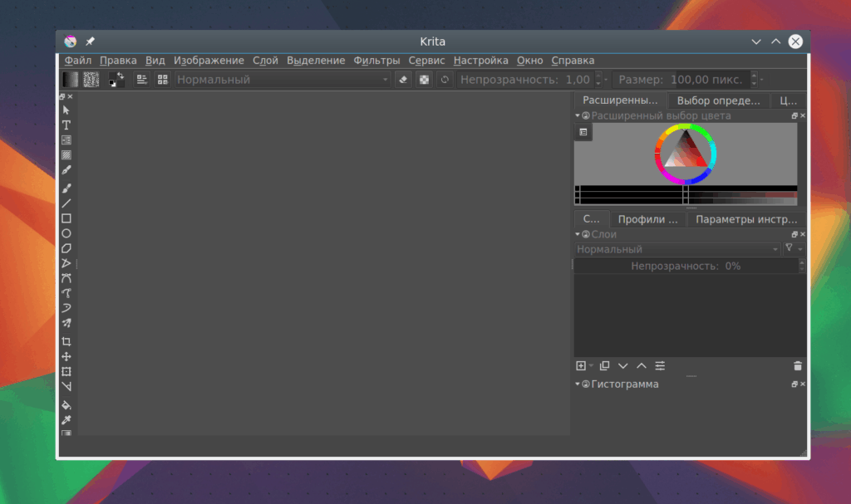This screenshot has width=851, height=504.
Task: Select the Move tool
Action: pyautogui.click(x=66, y=356)
